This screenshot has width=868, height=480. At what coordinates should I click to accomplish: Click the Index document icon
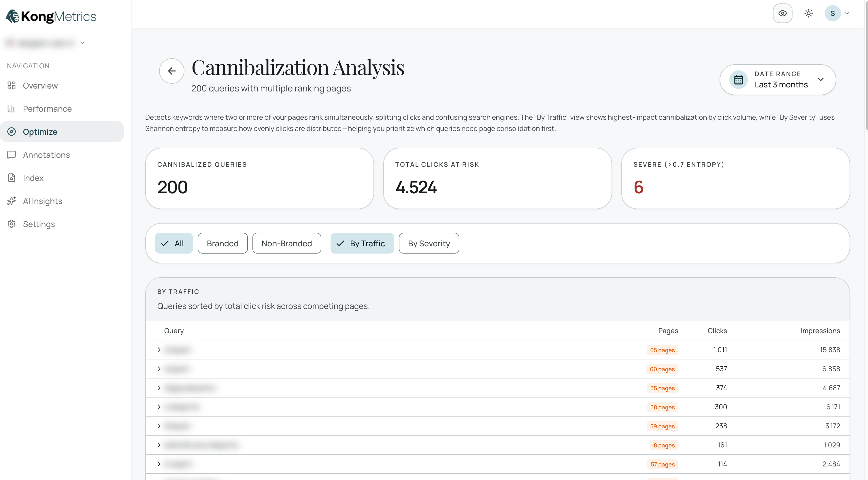point(12,178)
